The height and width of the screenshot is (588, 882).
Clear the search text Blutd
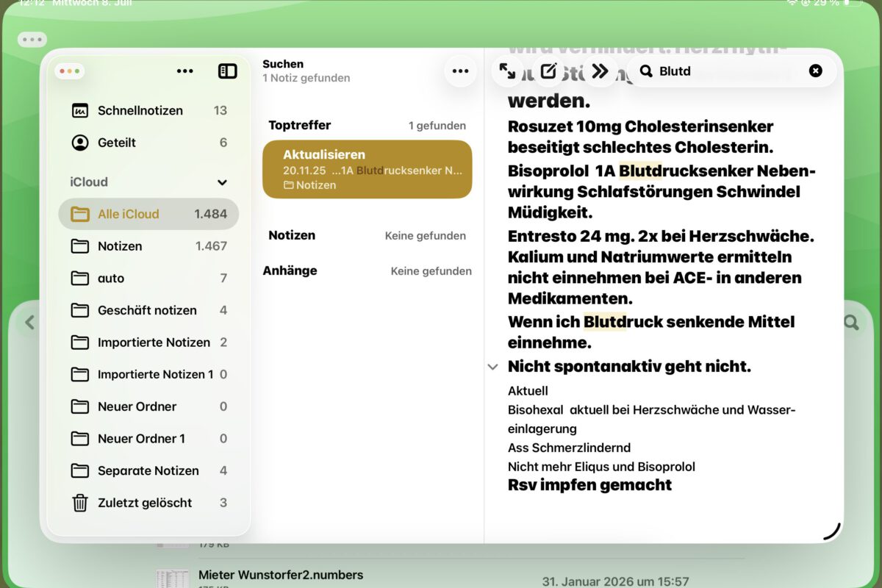pyautogui.click(x=816, y=71)
